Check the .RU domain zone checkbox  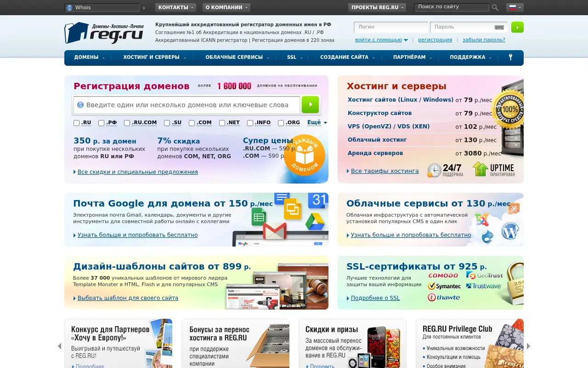[x=77, y=123]
